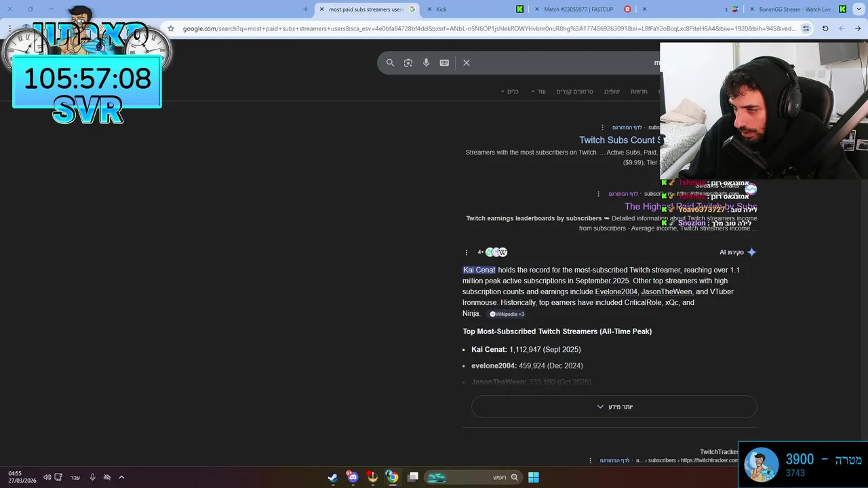Screen dimensions: 868x488
Task: Open Task View on the taskbar
Action: 413,477
